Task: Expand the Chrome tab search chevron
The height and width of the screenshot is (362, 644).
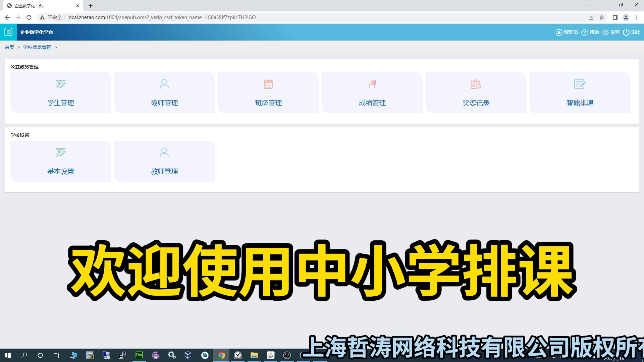Action: point(590,5)
